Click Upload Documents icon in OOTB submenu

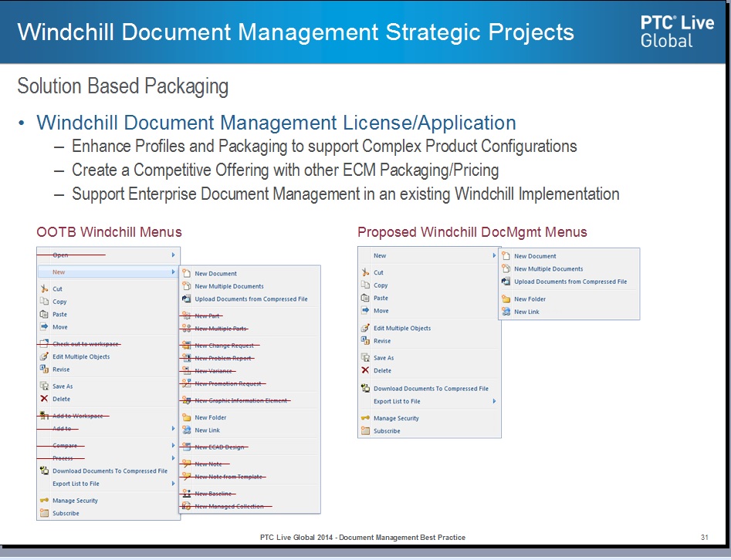[187, 299]
